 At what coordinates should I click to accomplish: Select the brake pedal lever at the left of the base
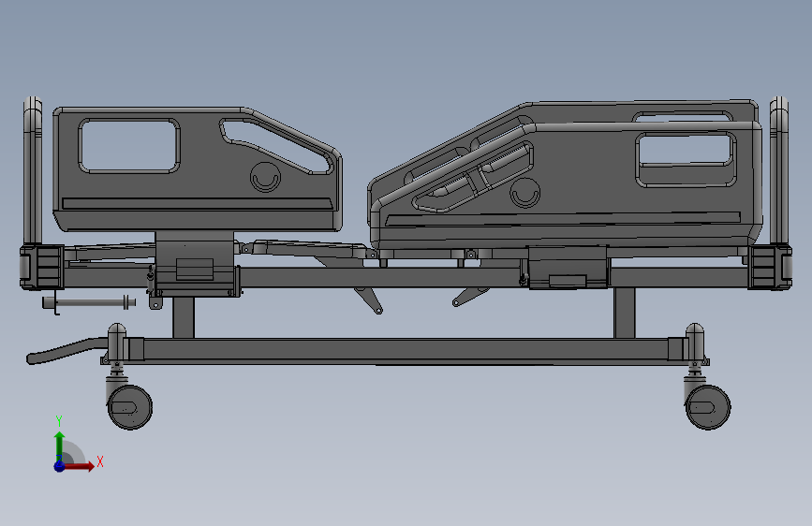point(67,350)
